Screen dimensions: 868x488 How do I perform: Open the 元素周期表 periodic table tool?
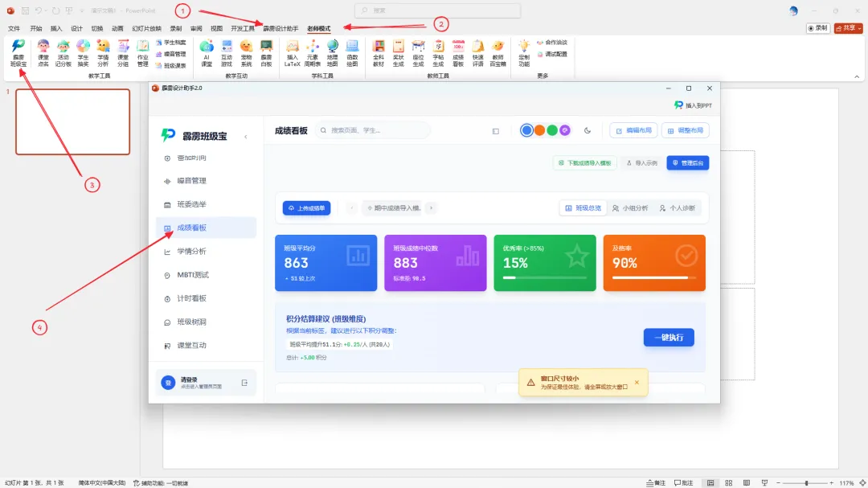[x=312, y=53]
